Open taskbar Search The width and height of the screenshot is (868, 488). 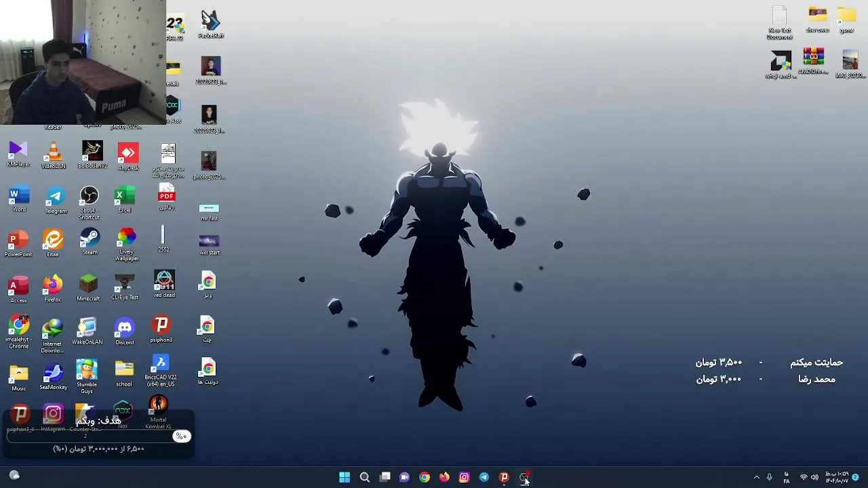(x=365, y=477)
